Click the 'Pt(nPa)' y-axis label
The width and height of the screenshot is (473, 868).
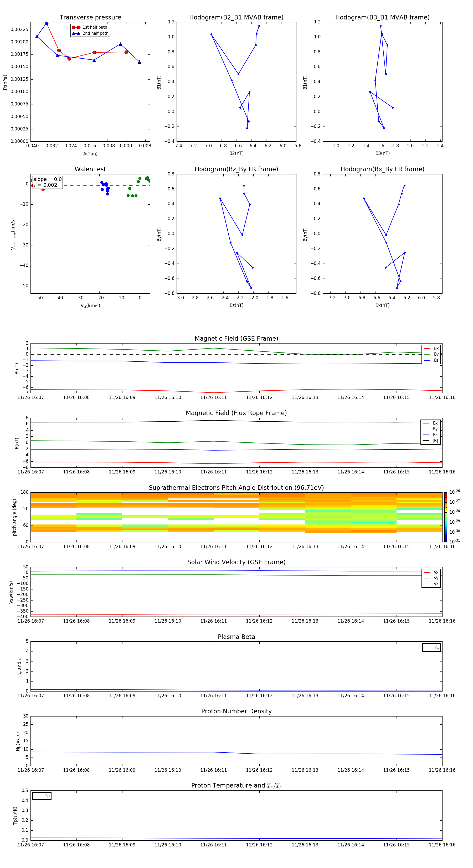5,82
